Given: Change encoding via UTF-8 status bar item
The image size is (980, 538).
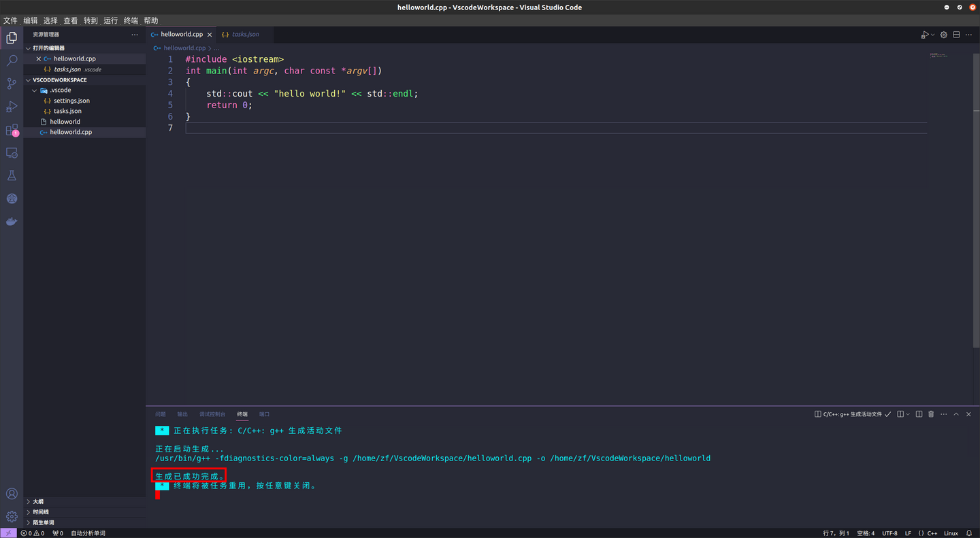Looking at the screenshot, I should click(x=890, y=533).
